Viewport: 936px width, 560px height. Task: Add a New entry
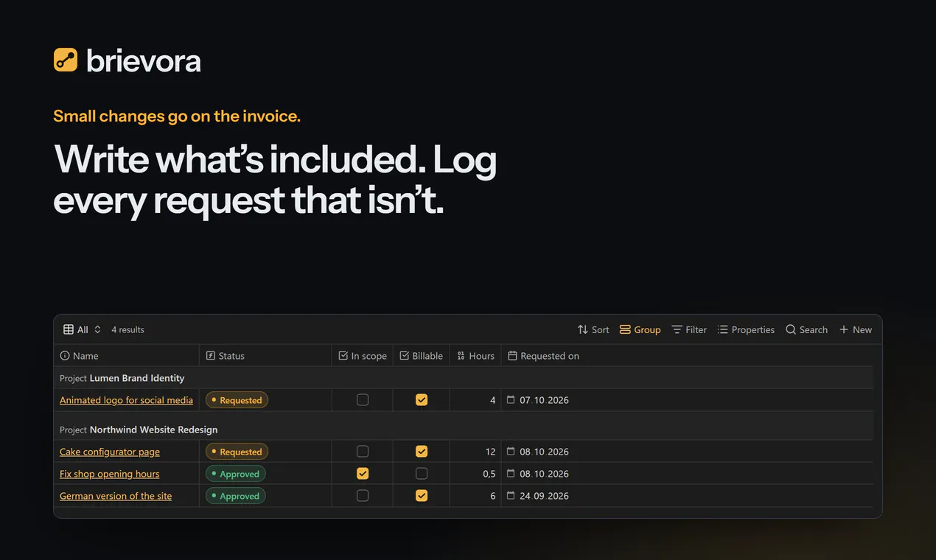point(856,329)
